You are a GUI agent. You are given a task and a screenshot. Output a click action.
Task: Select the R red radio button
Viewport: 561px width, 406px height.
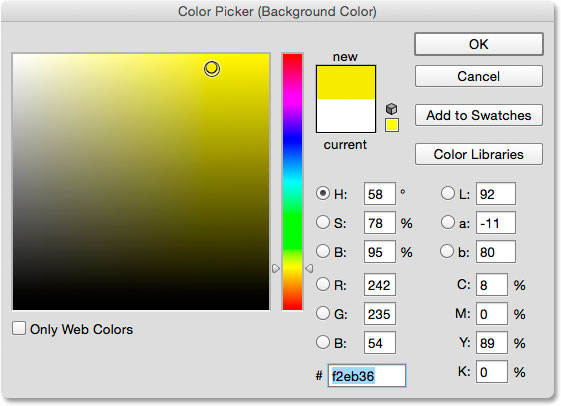pyautogui.click(x=323, y=284)
